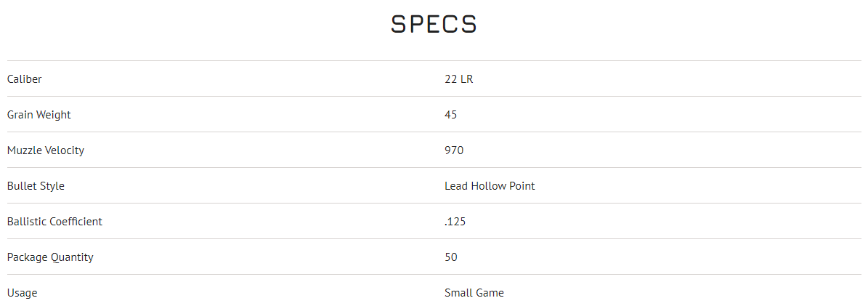Click the divider line above the Caliber row
The image size is (868, 306).
click(x=434, y=60)
